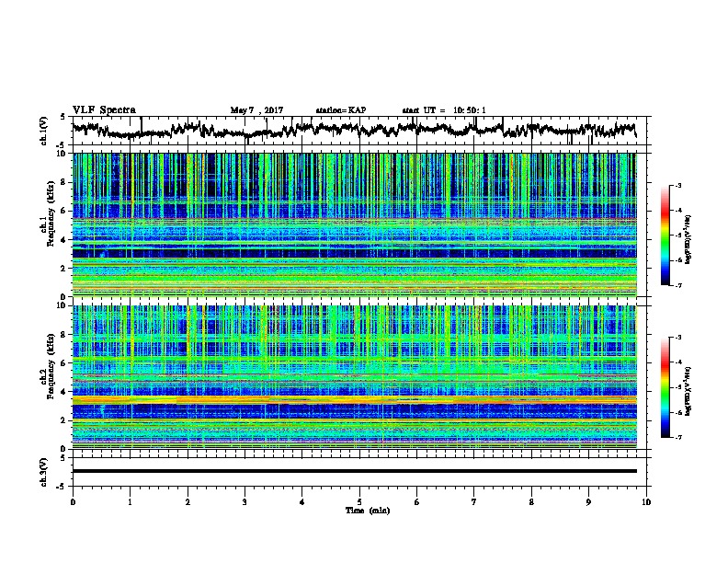
Task: Click the color scale bar beside ch.1 spectrogram
Action: [665, 236]
